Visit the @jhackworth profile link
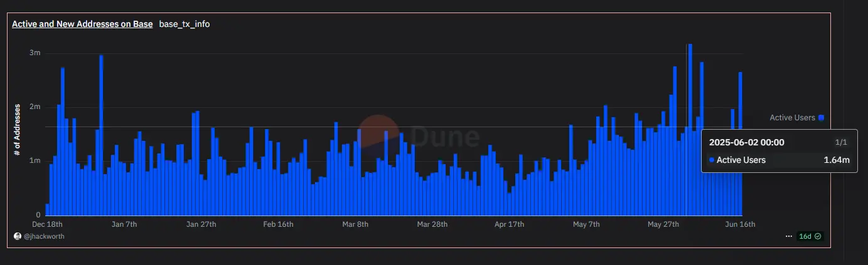 (x=43, y=236)
